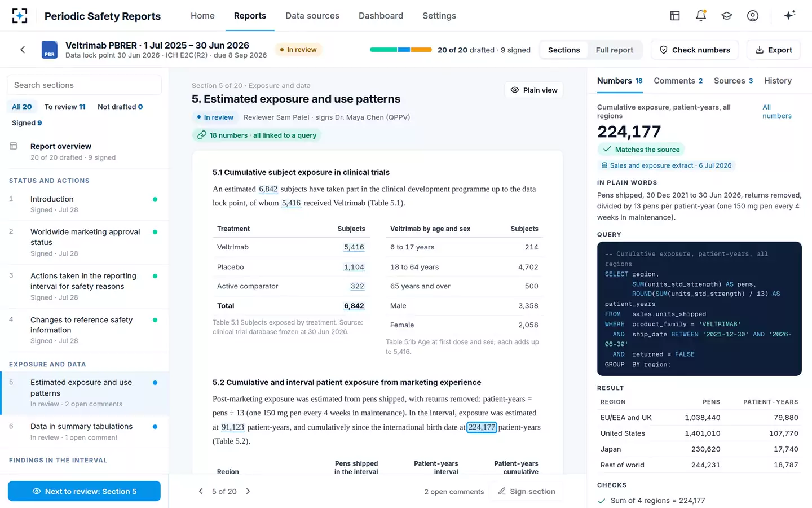Viewport: 812px width, 508px height.
Task: Select the linked number 91,123
Action: click(x=233, y=427)
